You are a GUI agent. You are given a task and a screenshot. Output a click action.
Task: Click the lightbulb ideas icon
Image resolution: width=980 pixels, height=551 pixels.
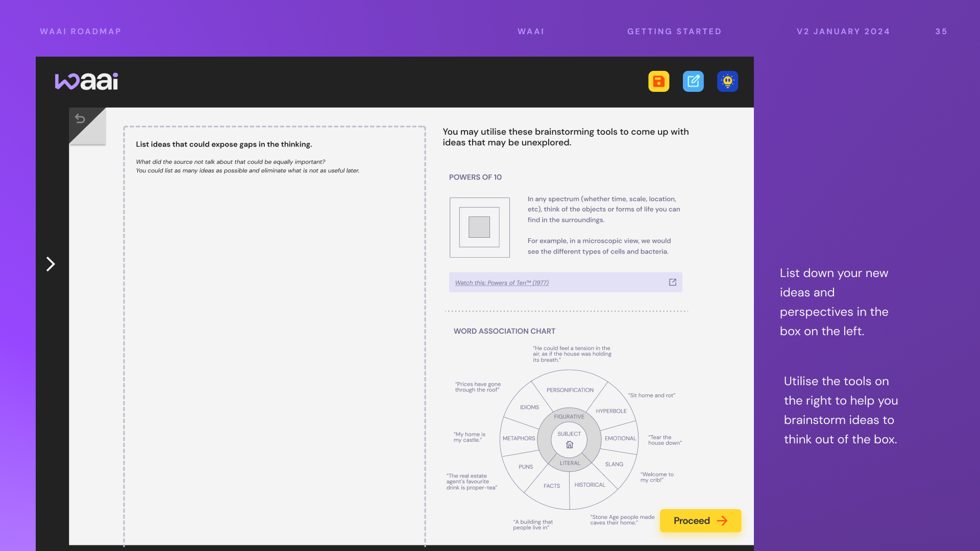(x=727, y=82)
